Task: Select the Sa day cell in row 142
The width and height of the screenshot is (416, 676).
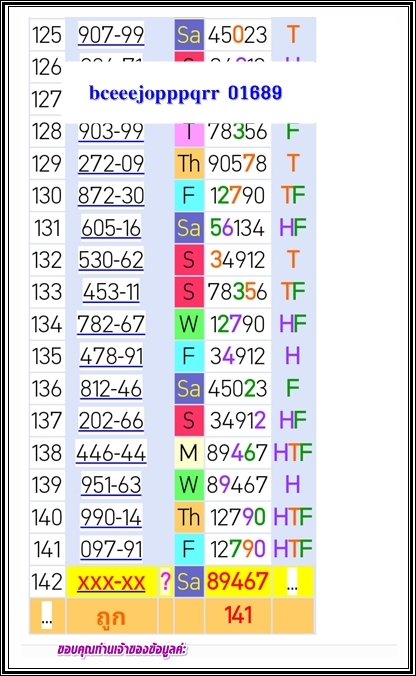Action: pyautogui.click(x=189, y=582)
